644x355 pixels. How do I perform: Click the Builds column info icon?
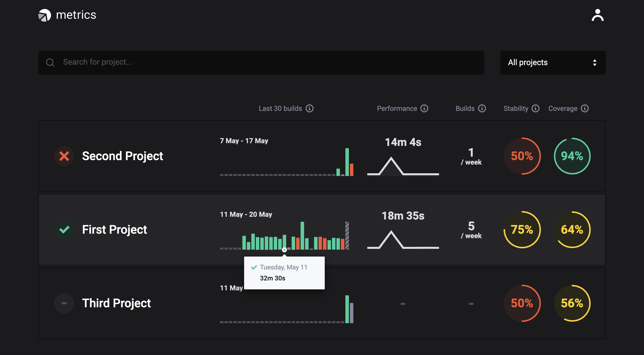point(482,108)
